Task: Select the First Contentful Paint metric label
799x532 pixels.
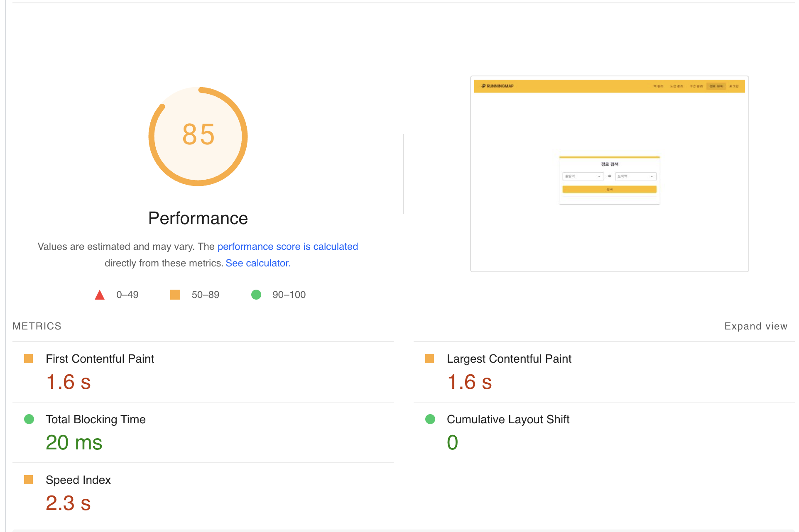Action: click(100, 359)
